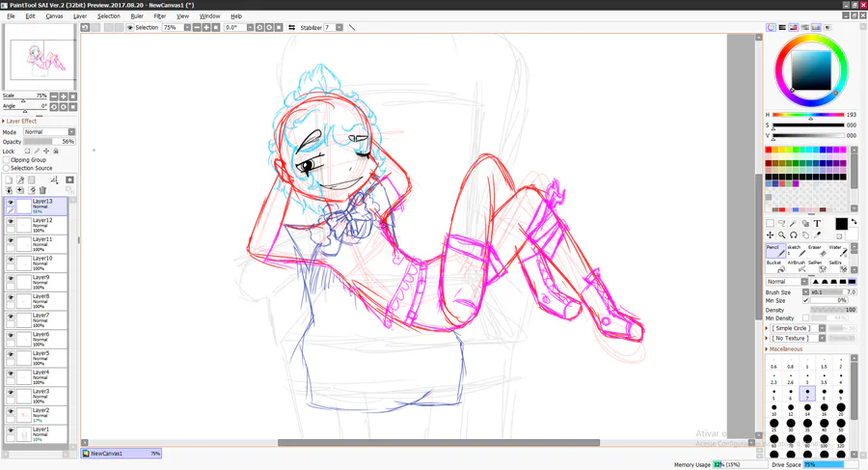The height and width of the screenshot is (470, 868).
Task: Click the zoom-in plus beside Scale
Action: click(63, 97)
